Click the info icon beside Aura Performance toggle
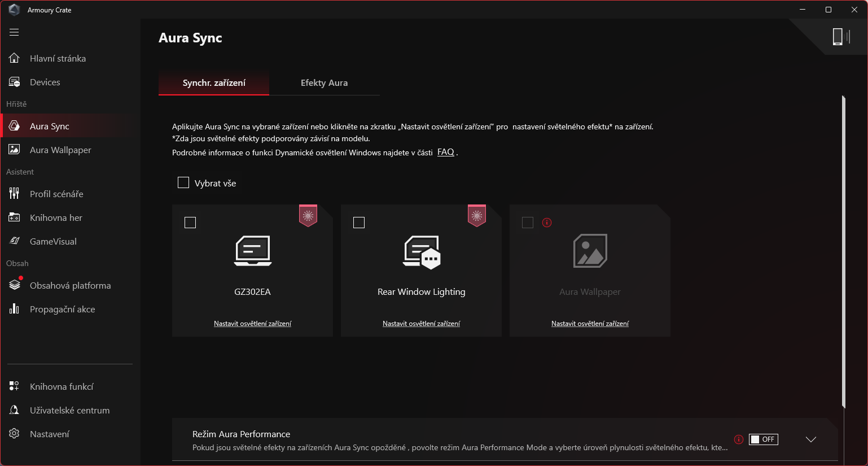The width and height of the screenshot is (868, 466). tap(739, 439)
